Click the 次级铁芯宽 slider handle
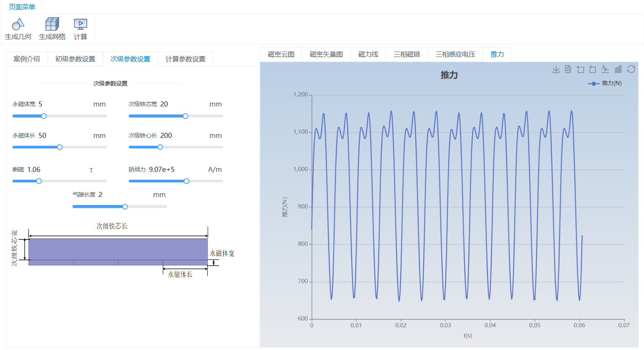 tap(185, 116)
